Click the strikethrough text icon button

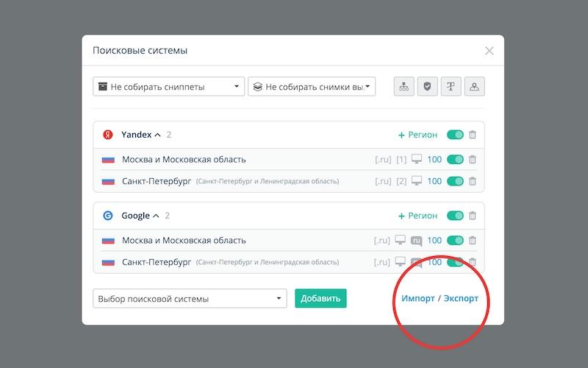(451, 86)
